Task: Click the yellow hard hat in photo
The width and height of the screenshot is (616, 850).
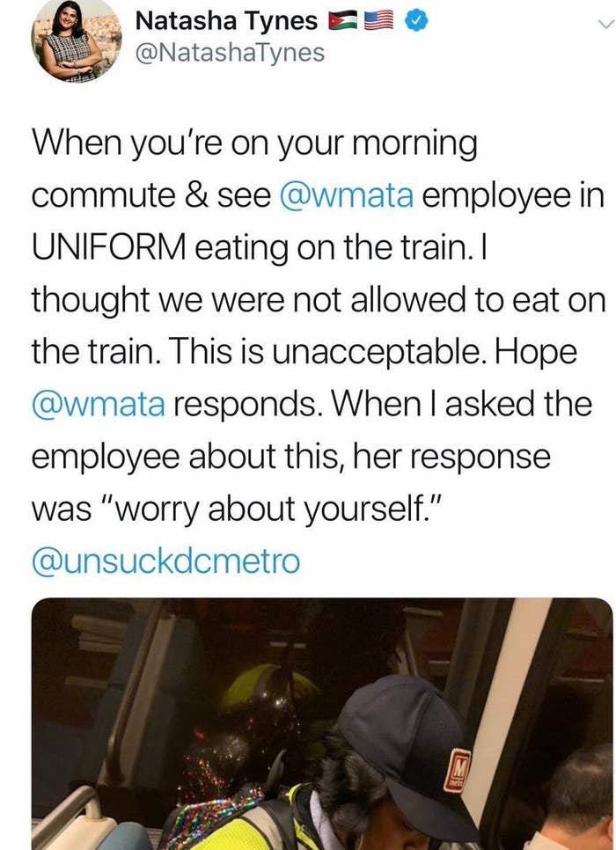Action: coord(268,685)
